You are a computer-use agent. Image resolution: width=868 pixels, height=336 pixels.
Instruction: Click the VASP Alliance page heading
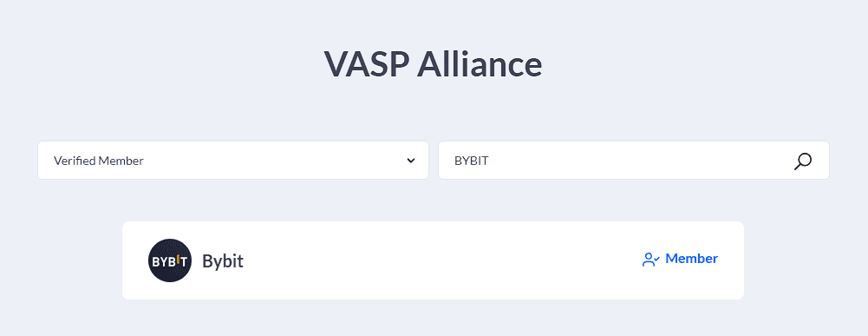point(433,64)
